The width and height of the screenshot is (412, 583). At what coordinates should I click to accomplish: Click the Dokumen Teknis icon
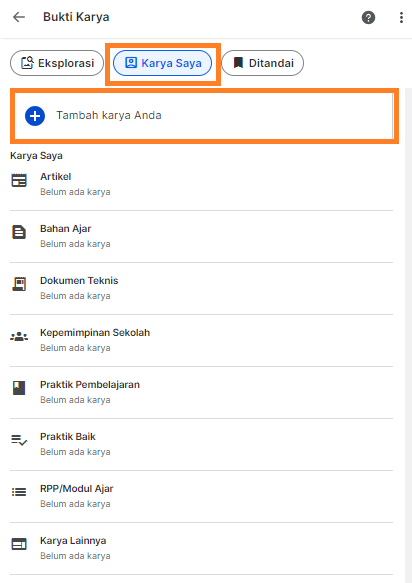[x=19, y=284]
